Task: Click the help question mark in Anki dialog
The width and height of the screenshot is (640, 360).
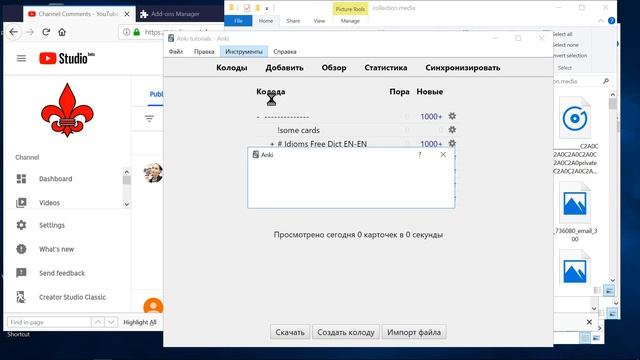Action: pos(420,154)
